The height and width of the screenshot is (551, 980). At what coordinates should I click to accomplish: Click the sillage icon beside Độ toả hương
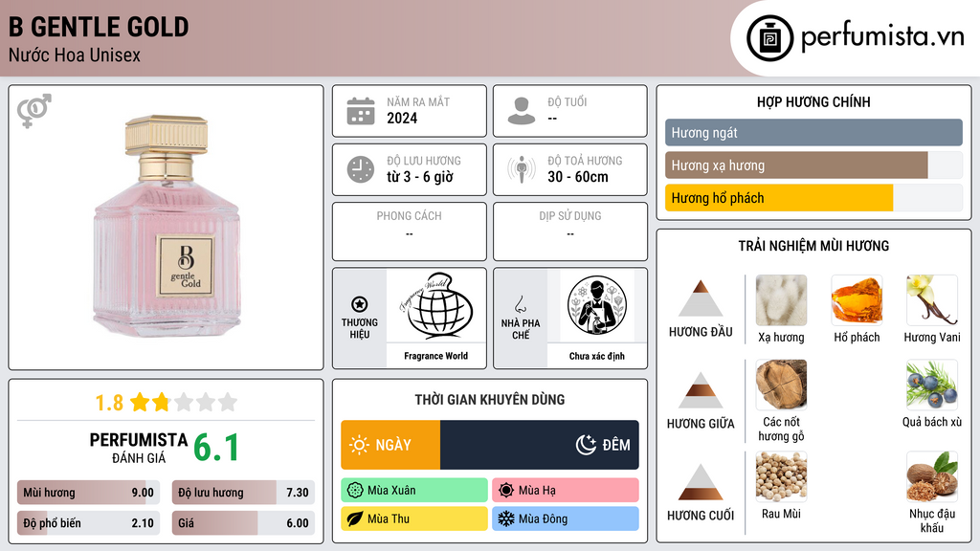click(522, 169)
